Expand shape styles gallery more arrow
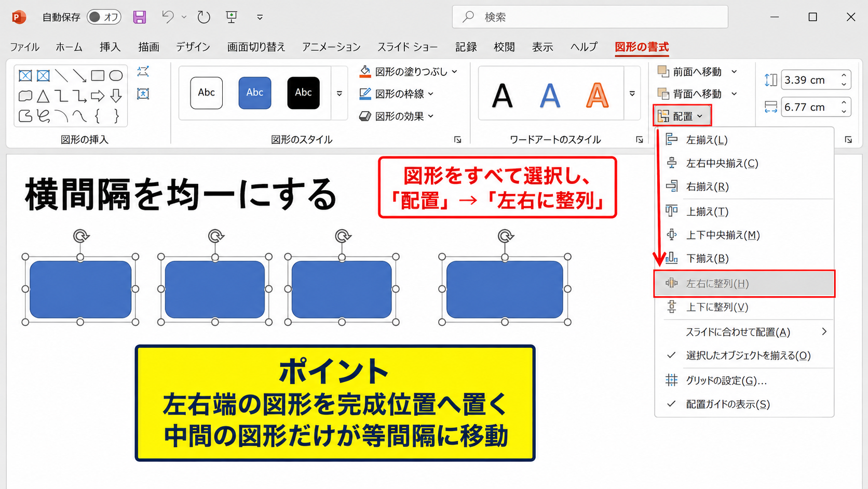 (x=340, y=94)
